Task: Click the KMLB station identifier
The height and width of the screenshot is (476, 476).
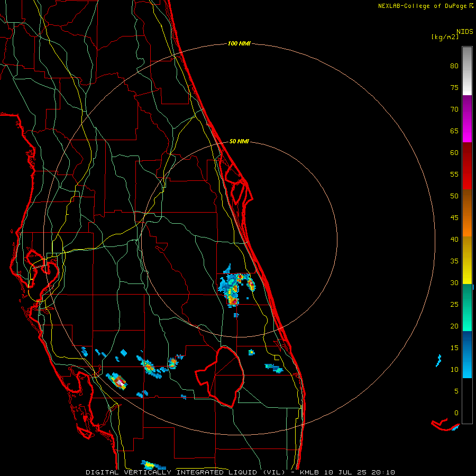Action: click(309, 472)
